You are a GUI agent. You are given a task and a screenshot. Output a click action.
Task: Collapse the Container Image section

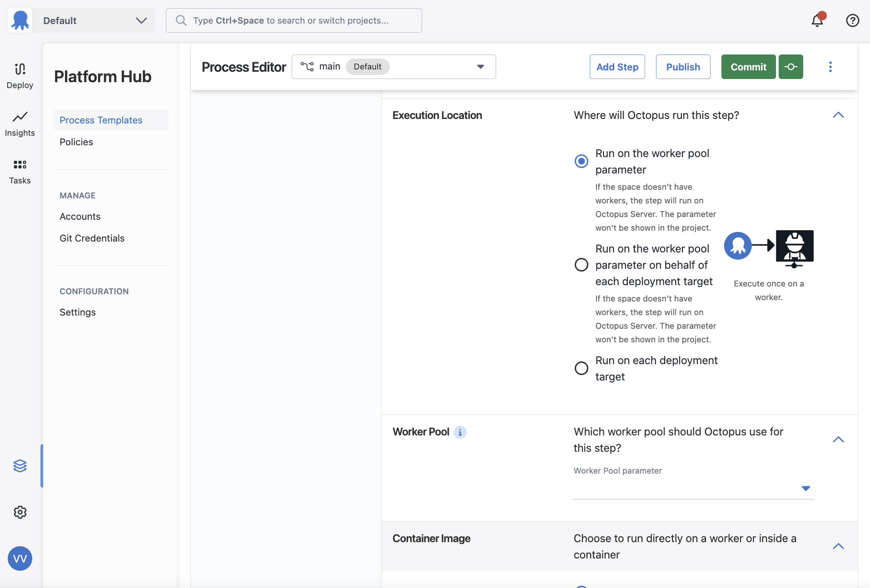tap(838, 546)
